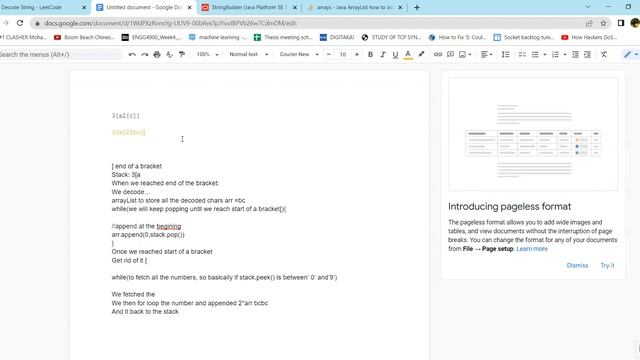Bookmark this page with star icon
Screen dimensions: 640x360
click(x=603, y=23)
